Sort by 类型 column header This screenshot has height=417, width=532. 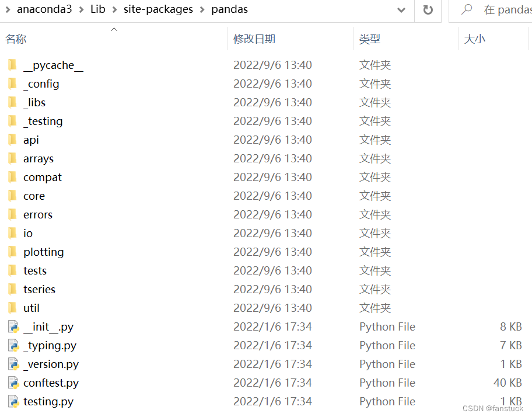[369, 39]
